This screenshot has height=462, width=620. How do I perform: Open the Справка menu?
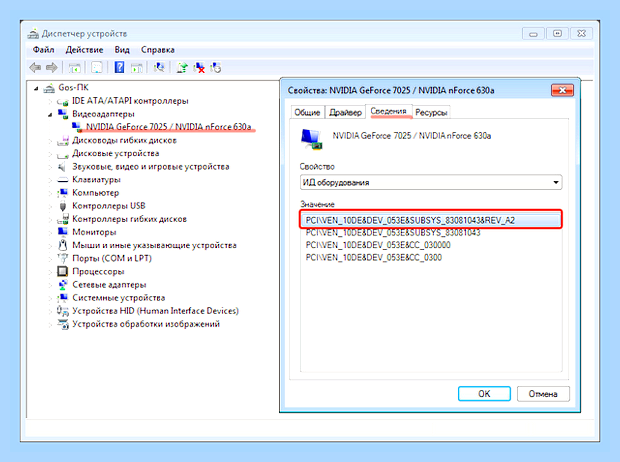(x=158, y=50)
